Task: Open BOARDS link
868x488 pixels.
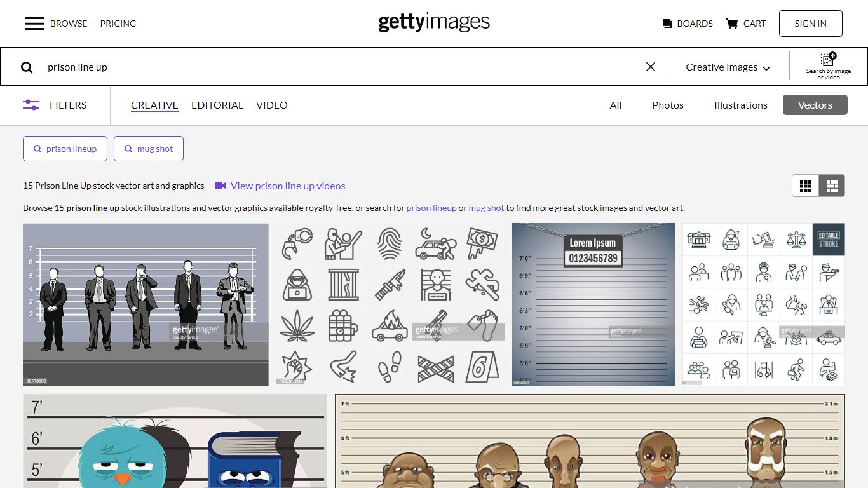Action: (x=695, y=24)
